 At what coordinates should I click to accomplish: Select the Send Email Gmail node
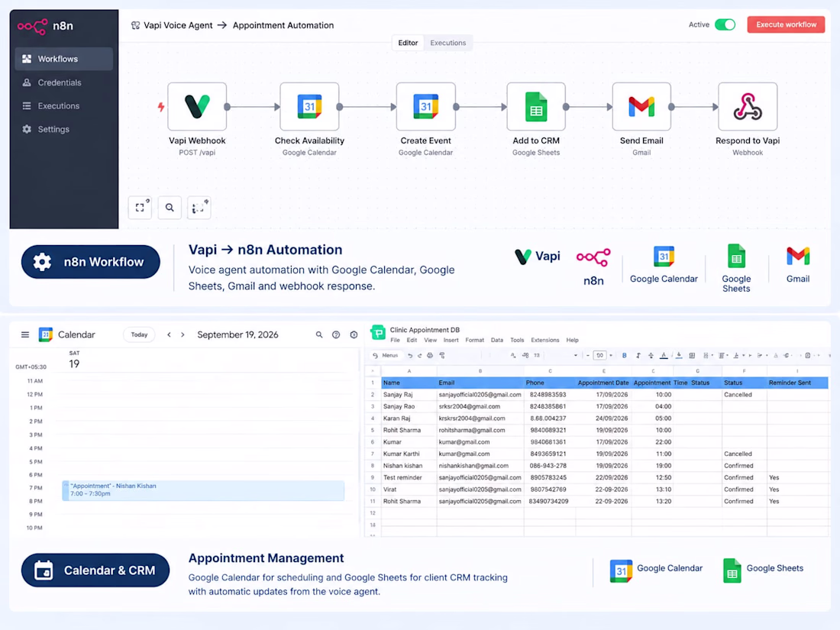pos(641,106)
